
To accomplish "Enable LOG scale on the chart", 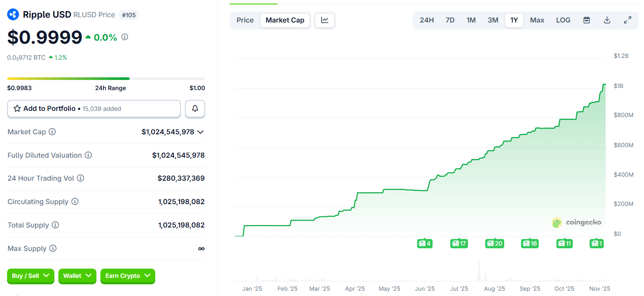I will pyautogui.click(x=563, y=20).
